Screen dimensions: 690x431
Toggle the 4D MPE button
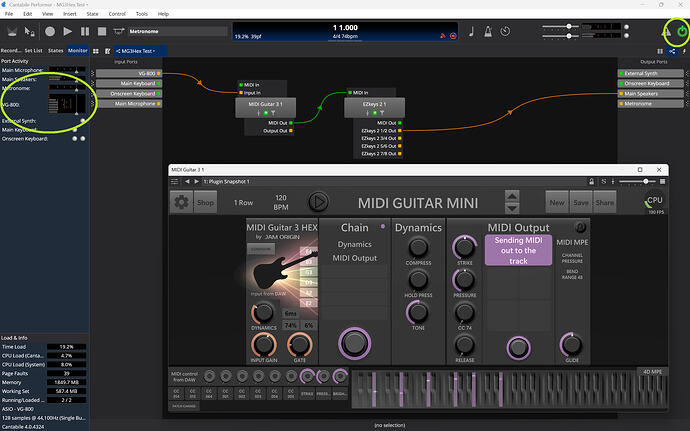(x=650, y=373)
